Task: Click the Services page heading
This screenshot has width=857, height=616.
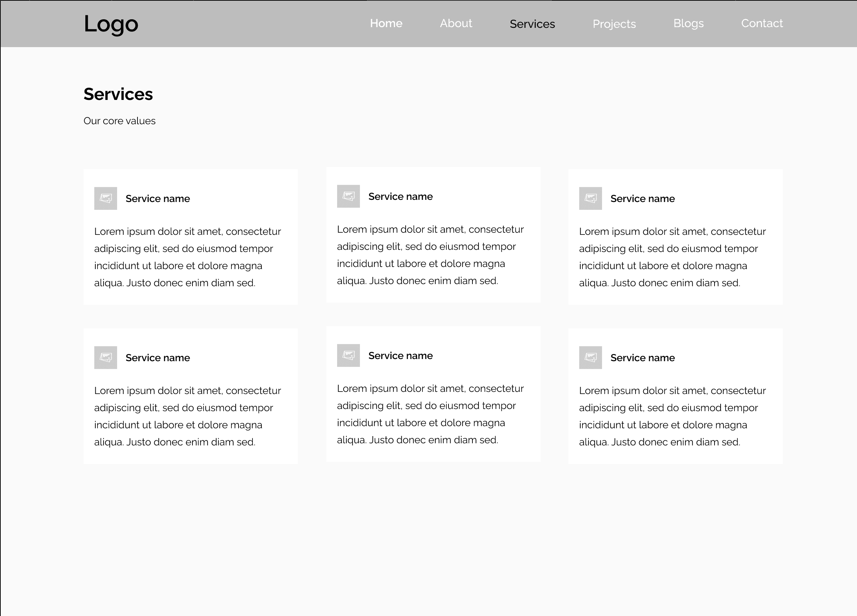Action: click(118, 94)
